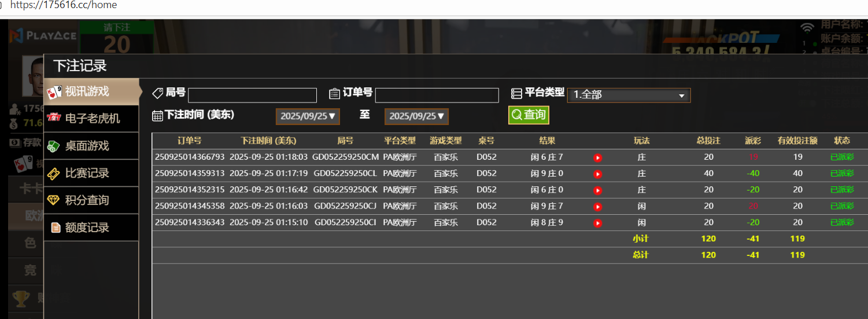Click the clipboard icon next to 订单号

[334, 93]
